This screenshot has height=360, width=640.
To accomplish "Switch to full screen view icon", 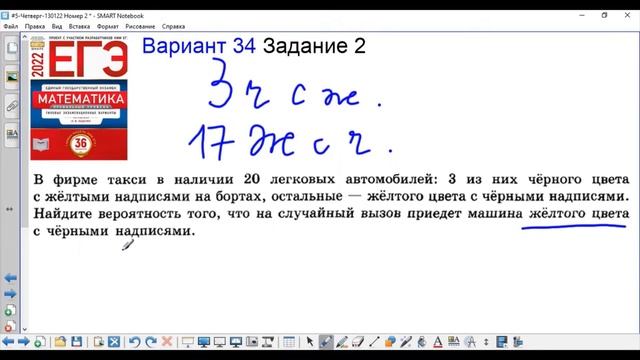I will click(203, 342).
